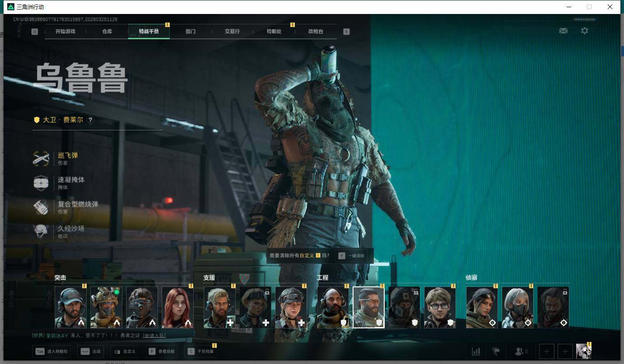The image size is (624, 364).
Task: Click the help question mark beside 大卫·费莱尔
Action: 90,120
